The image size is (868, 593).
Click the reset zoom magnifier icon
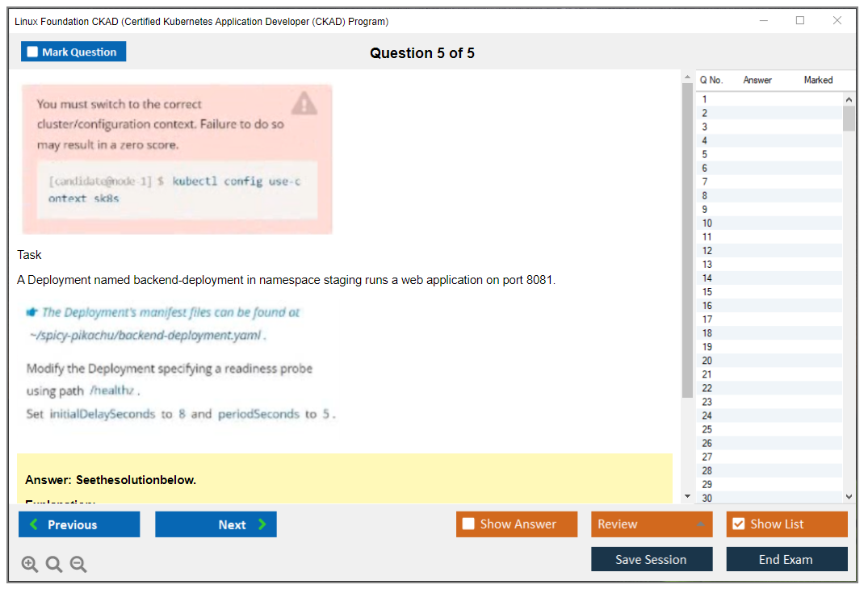54,565
